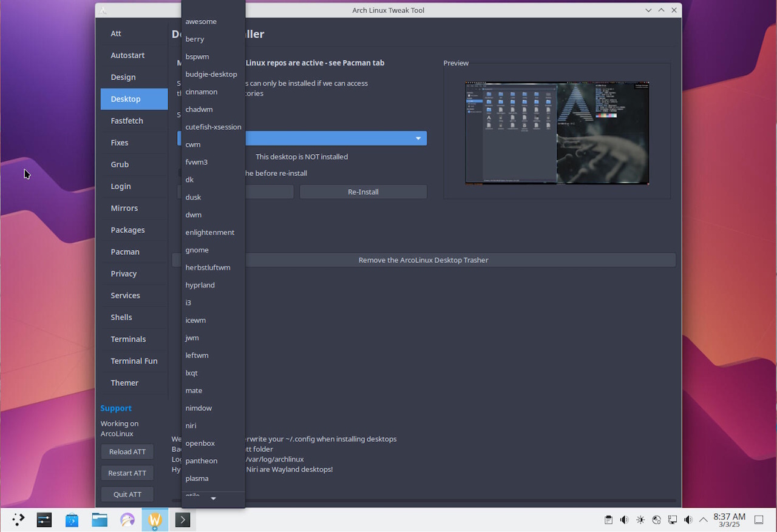Pick plasma from the desktop list
This screenshot has width=777, height=532.
point(197,479)
